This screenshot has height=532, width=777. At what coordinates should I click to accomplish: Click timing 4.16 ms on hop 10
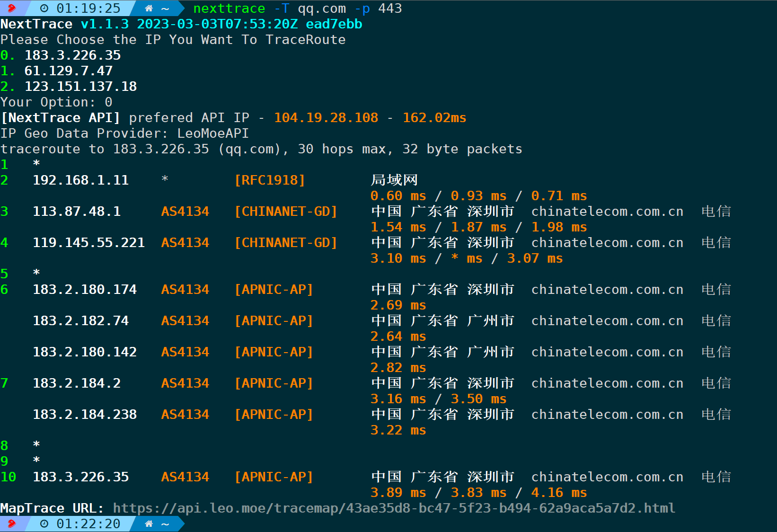point(559,493)
